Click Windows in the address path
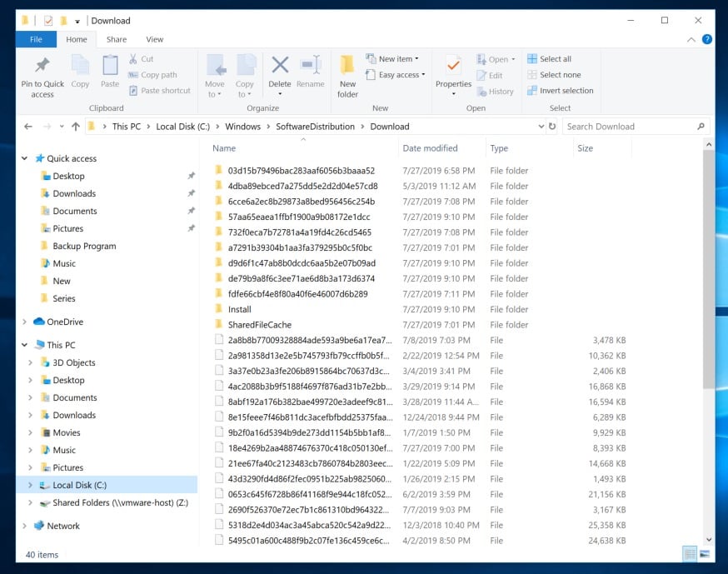728x574 pixels. tap(243, 127)
